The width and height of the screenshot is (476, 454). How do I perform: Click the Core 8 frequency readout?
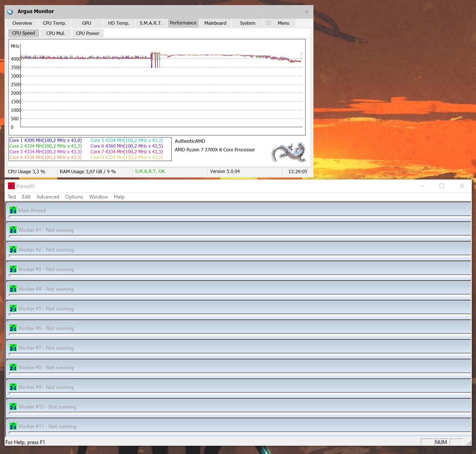tap(127, 158)
